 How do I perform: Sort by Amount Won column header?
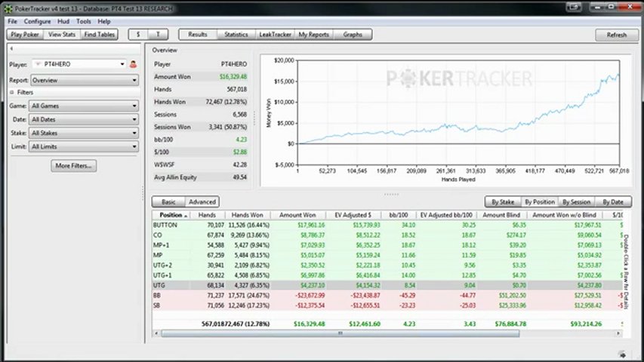click(x=297, y=215)
